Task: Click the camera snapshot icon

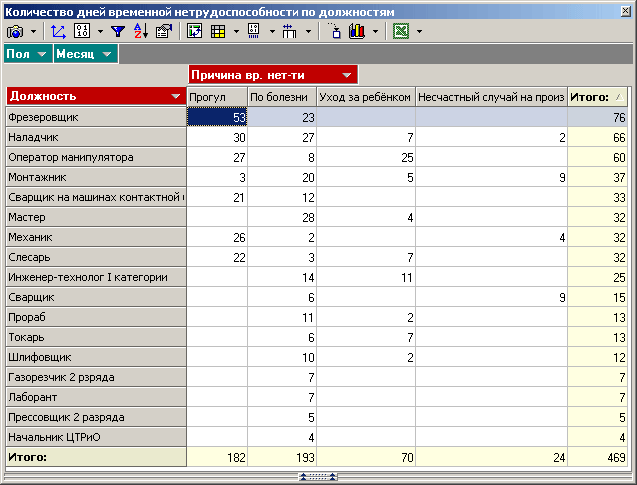Action: (x=15, y=31)
